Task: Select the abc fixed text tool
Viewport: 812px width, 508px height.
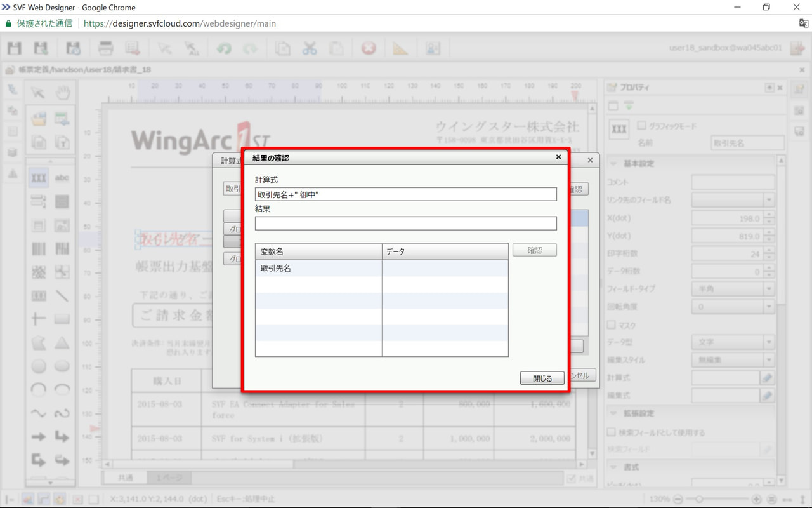Action: [x=62, y=178]
